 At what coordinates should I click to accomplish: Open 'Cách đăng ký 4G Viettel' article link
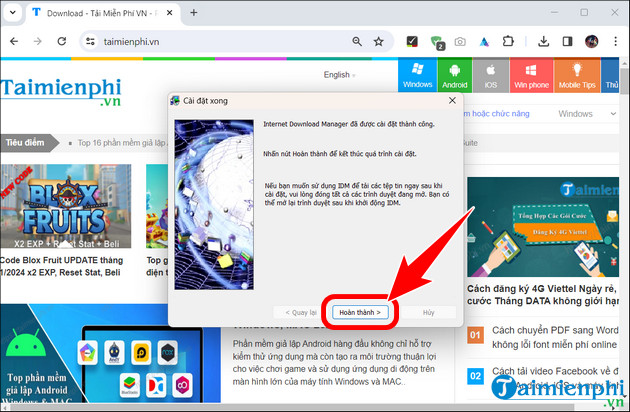tap(542, 295)
